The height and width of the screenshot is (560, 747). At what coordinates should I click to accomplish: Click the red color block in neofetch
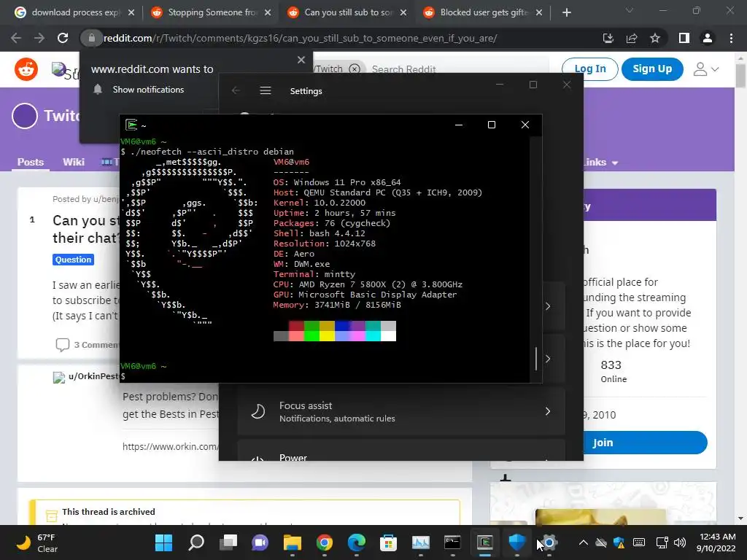click(x=296, y=326)
